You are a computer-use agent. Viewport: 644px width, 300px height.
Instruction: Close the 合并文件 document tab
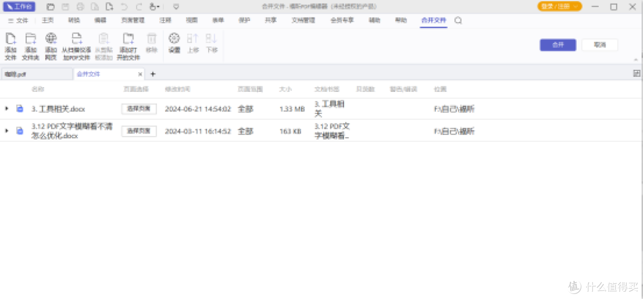(140, 74)
